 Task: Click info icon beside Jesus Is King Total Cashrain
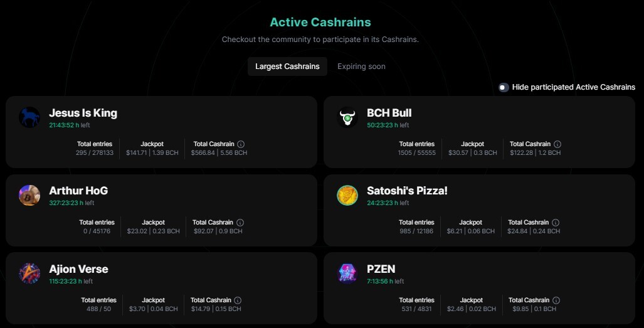[241, 144]
